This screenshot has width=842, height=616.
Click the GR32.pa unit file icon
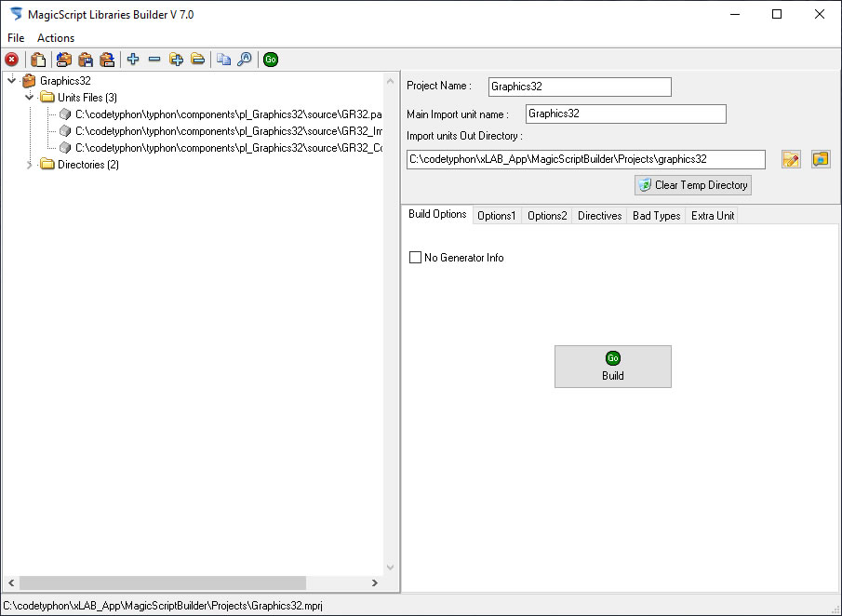click(x=65, y=114)
